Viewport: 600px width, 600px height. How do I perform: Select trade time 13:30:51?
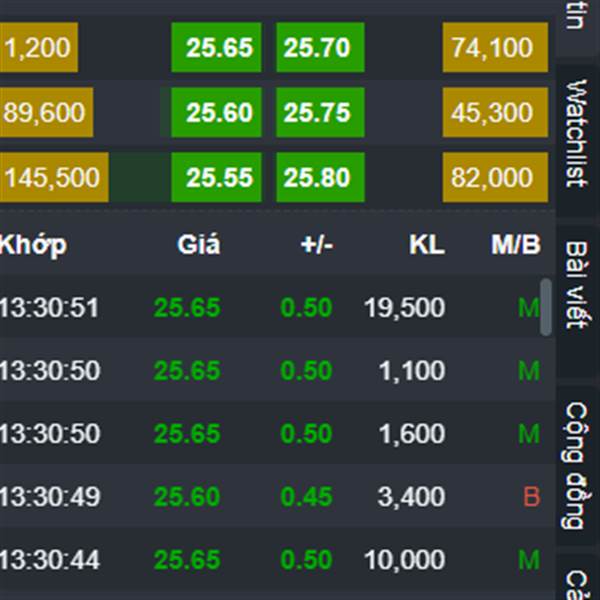click(49, 307)
